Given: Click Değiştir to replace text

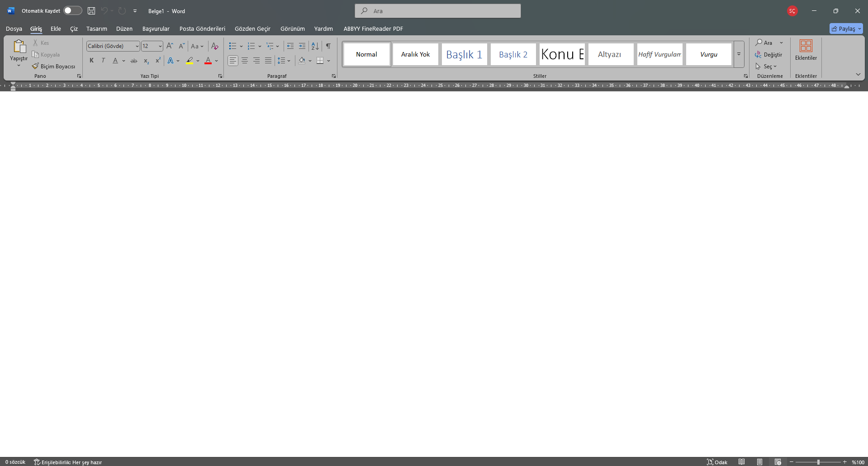Looking at the screenshot, I should coord(768,55).
